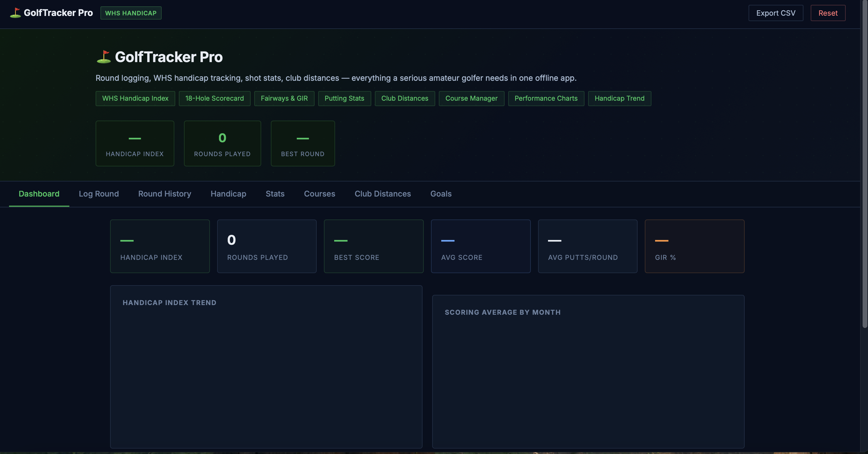Click the vertical page scrollbar thumb
868x454 pixels.
click(x=865, y=164)
